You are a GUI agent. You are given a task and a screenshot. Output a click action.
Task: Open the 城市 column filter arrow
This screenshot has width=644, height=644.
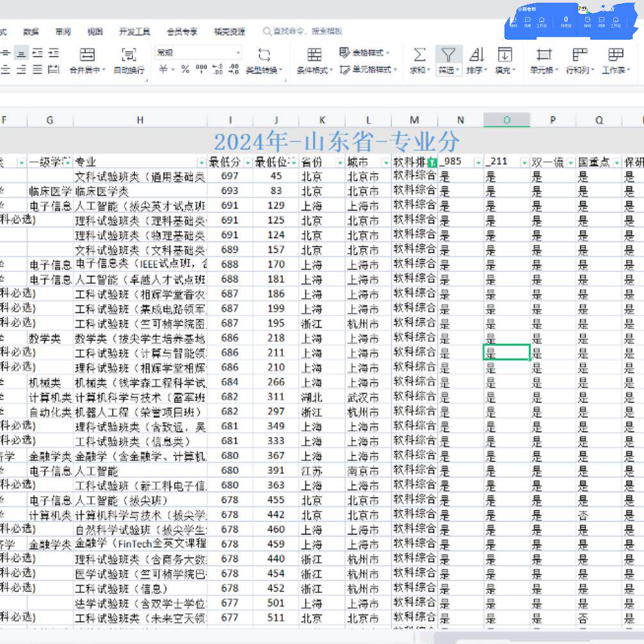point(385,163)
